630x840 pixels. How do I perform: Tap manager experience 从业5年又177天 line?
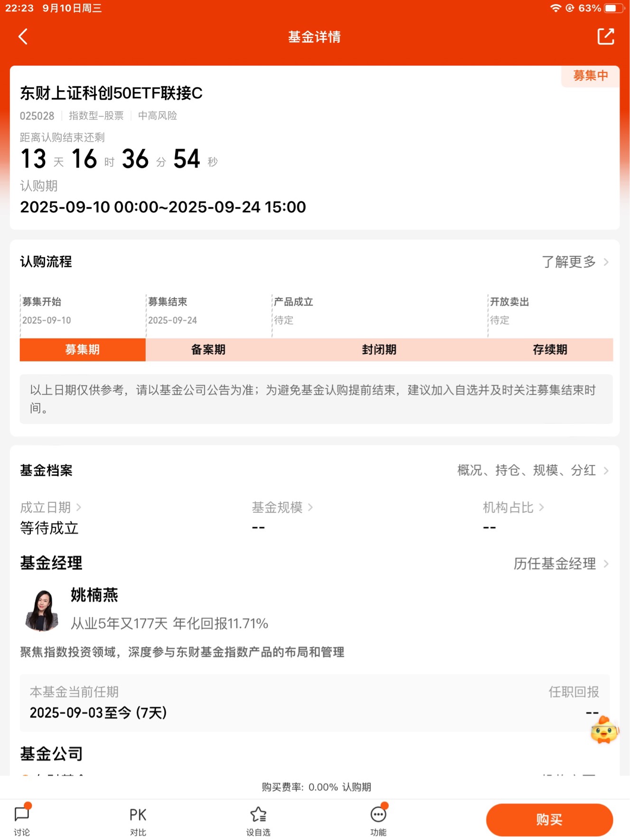(x=169, y=623)
